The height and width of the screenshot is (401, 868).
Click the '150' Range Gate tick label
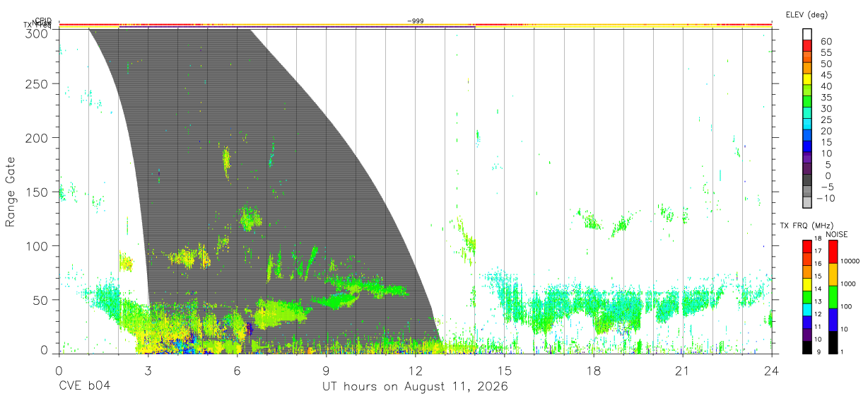point(37,192)
